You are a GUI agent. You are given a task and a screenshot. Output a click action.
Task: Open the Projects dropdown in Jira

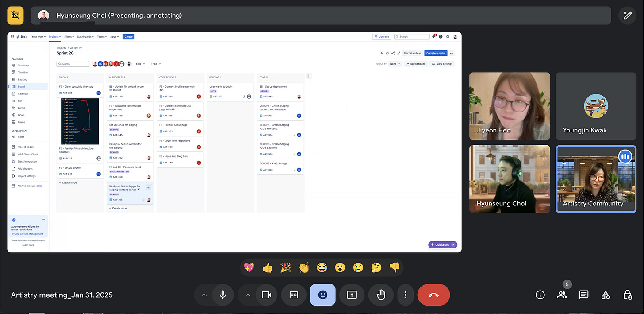pyautogui.click(x=55, y=37)
